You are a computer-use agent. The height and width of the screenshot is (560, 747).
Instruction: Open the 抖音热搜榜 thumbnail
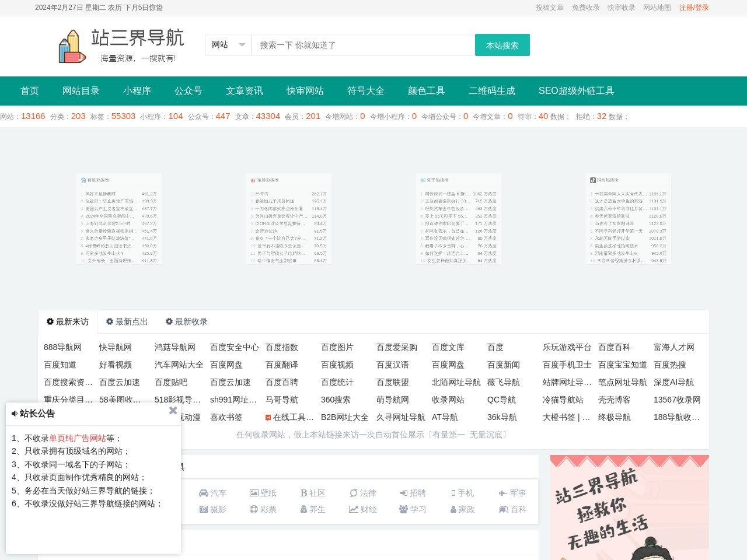628,219
